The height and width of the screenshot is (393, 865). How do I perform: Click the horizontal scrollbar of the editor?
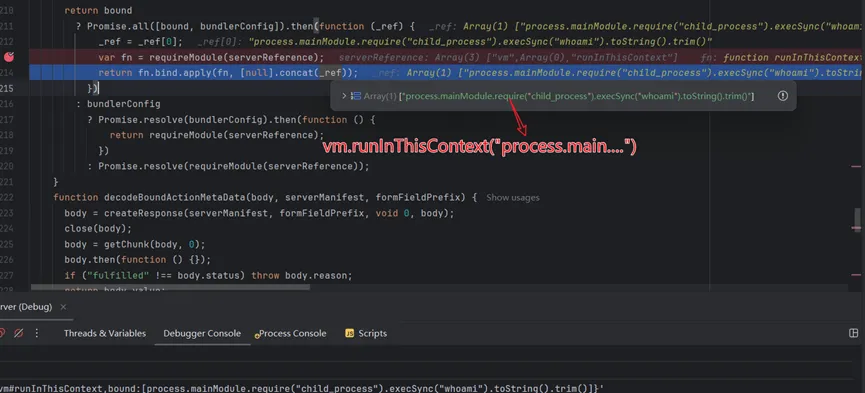click(x=170, y=287)
